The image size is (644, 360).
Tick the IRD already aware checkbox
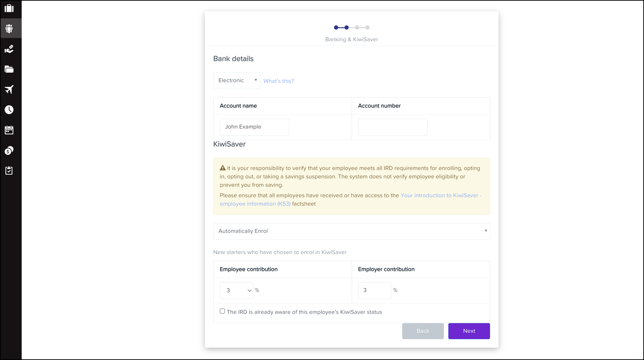pyautogui.click(x=222, y=311)
